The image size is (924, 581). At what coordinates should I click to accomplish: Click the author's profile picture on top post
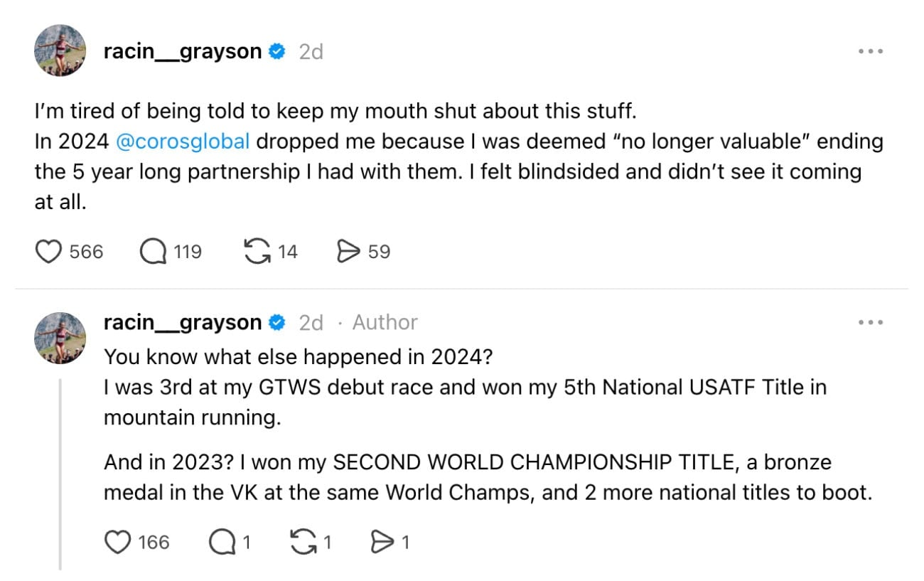tap(60, 50)
